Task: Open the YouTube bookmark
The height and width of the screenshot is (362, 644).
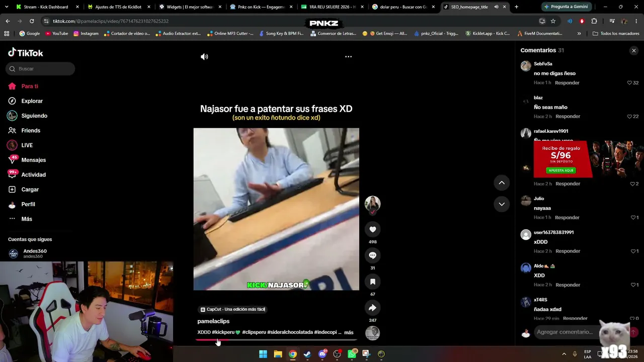Action: point(57,34)
